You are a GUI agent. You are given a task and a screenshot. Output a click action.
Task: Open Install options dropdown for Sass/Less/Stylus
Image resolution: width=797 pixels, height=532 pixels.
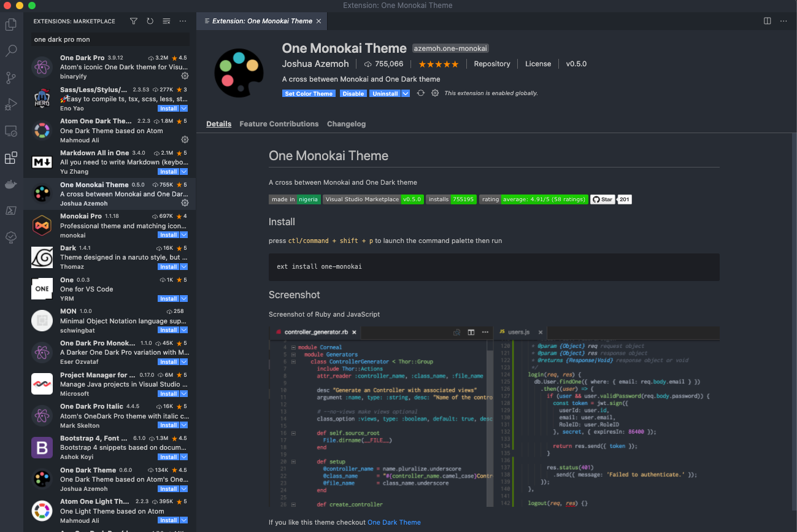[183, 108]
